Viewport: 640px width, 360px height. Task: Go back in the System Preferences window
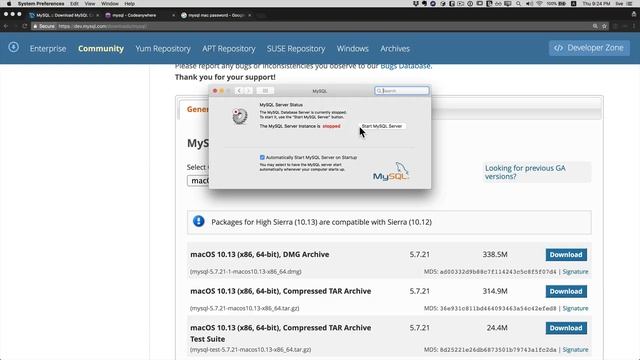coord(239,91)
